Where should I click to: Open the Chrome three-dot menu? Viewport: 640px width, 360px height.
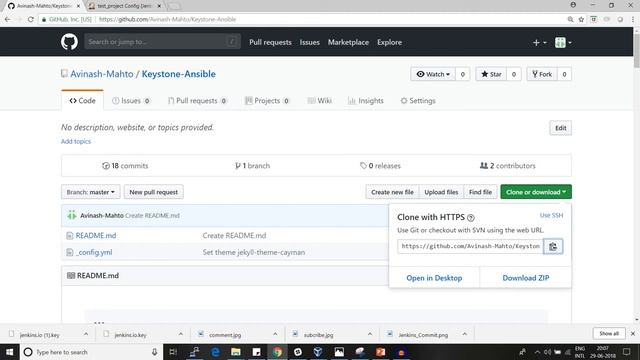click(633, 19)
